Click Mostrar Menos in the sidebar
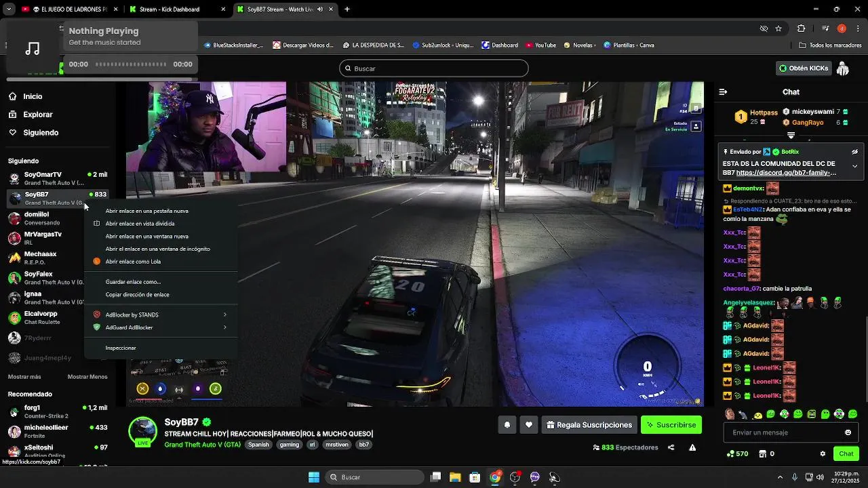The height and width of the screenshot is (488, 868). click(87, 377)
